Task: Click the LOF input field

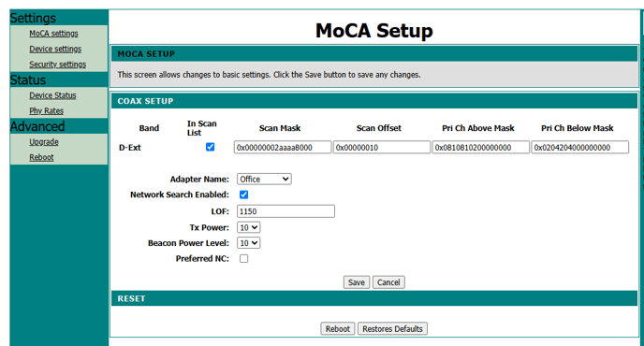Action: [x=285, y=211]
